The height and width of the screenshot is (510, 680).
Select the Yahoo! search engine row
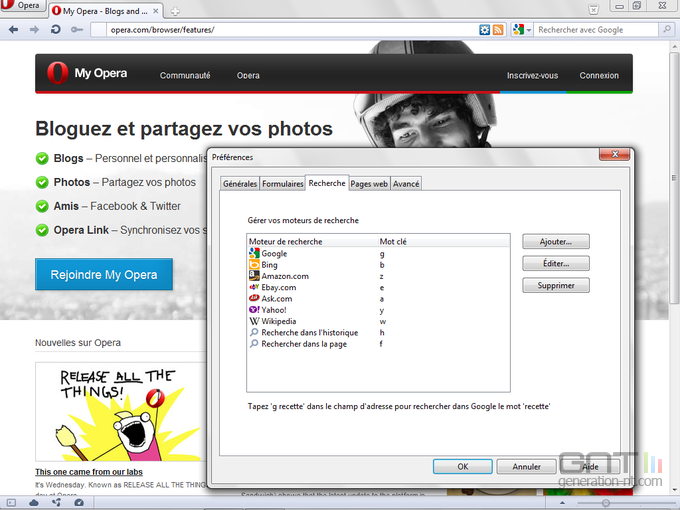[x=378, y=310]
